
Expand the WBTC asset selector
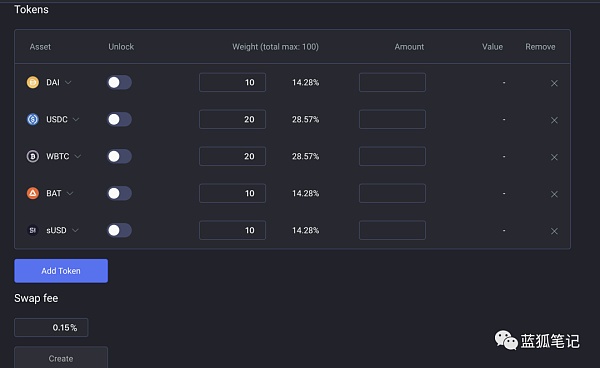(78, 156)
